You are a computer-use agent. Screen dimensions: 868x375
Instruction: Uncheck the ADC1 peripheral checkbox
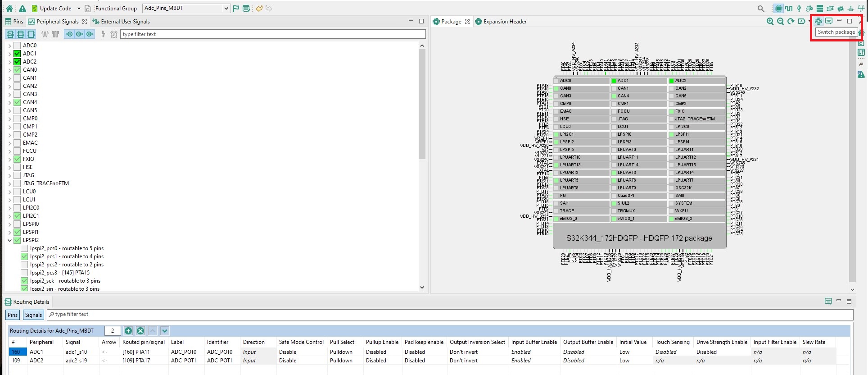[x=17, y=54]
